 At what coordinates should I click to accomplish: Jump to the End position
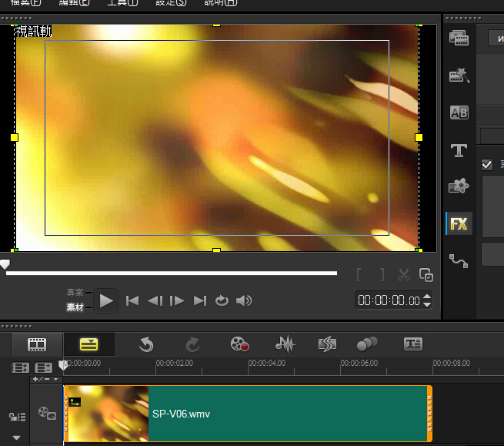(x=199, y=301)
